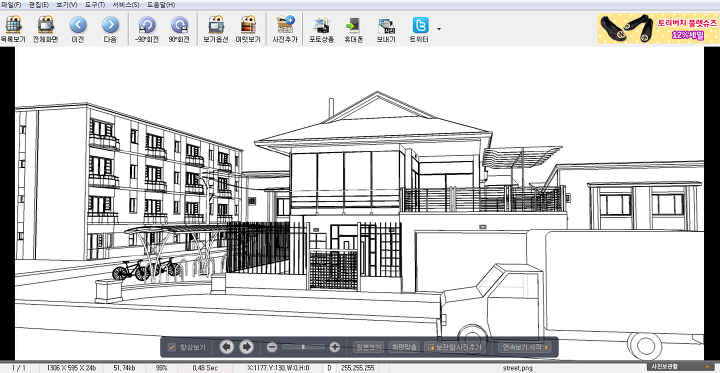Add a photo with 사진추가
Screen dimensions: 720x373
coord(285,29)
